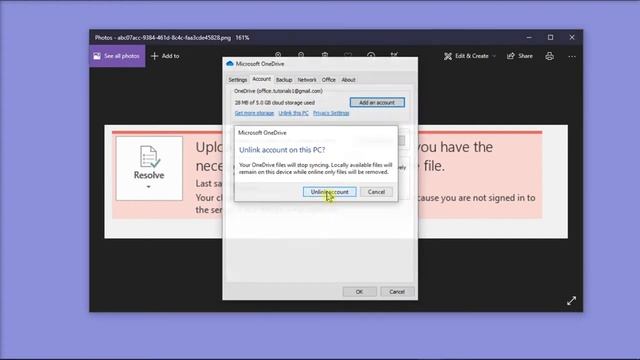Open the Backup tab
Image resolution: width=640 pixels, height=360 pixels.
coord(284,80)
